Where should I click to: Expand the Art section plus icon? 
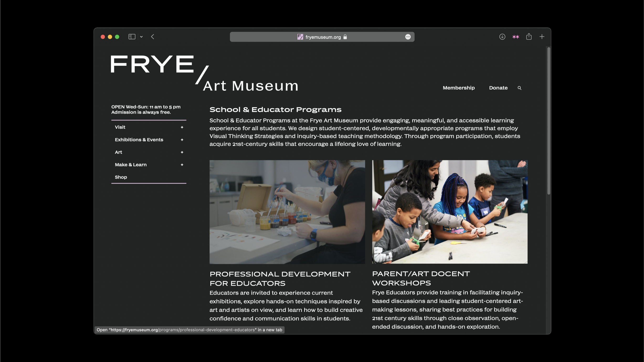coord(182,152)
